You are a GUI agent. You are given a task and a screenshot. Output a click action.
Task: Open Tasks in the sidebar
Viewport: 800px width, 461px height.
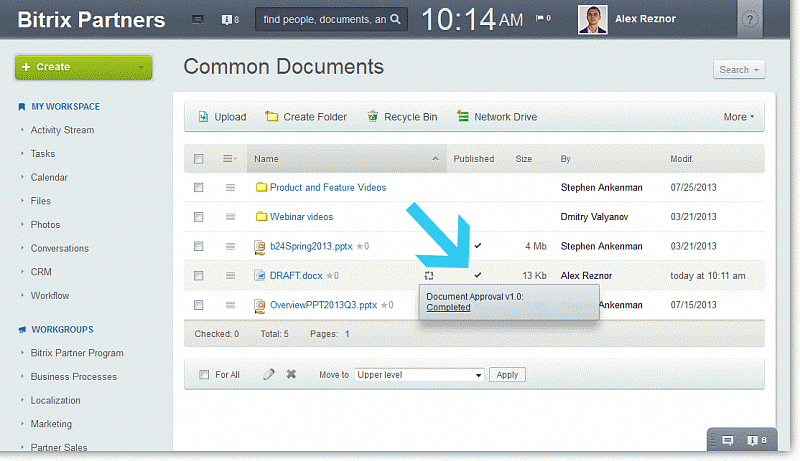pos(43,153)
